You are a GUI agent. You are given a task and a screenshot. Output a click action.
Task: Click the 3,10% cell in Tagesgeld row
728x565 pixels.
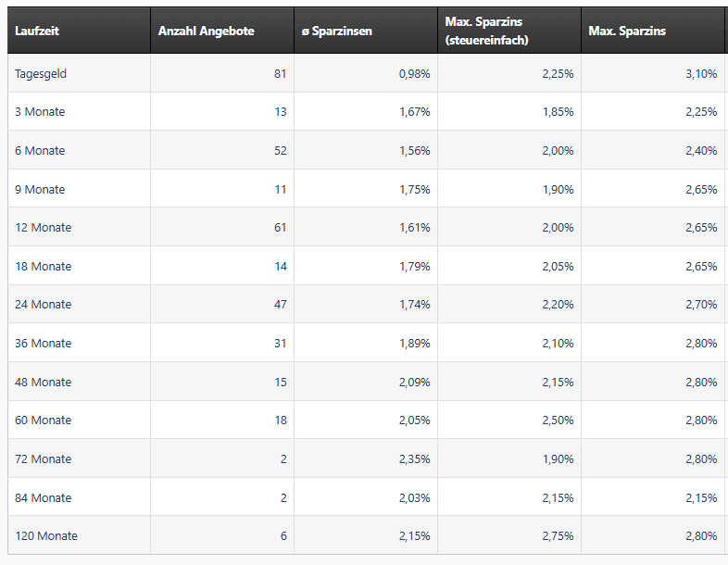click(701, 74)
